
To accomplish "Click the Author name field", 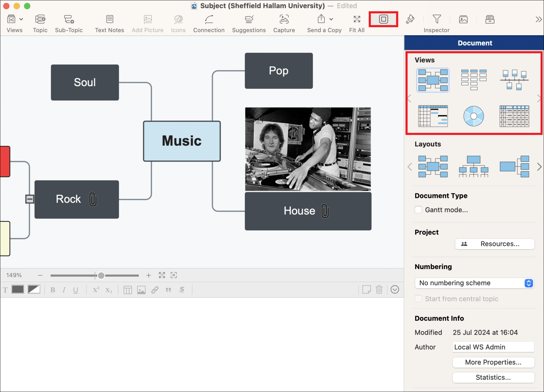I will 493,347.
